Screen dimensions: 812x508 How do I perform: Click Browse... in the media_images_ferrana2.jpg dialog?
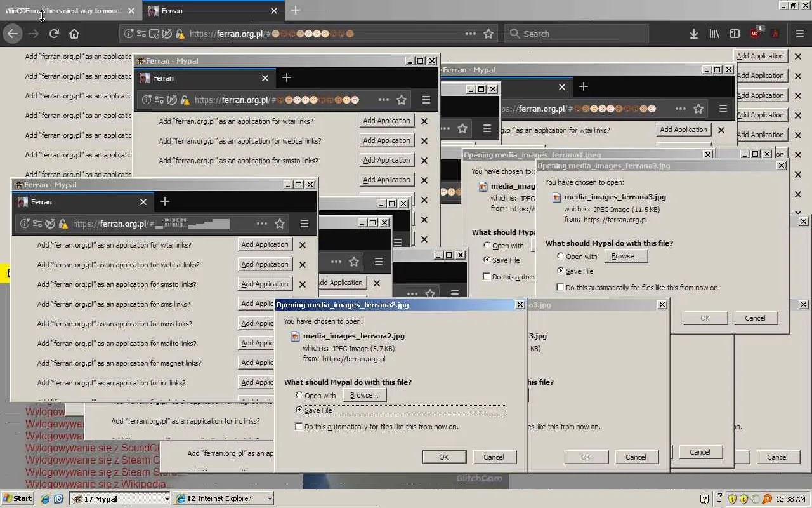pyautogui.click(x=364, y=395)
